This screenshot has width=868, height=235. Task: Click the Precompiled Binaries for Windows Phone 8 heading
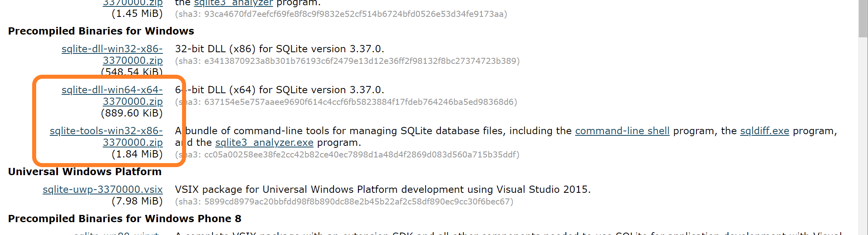click(x=125, y=219)
